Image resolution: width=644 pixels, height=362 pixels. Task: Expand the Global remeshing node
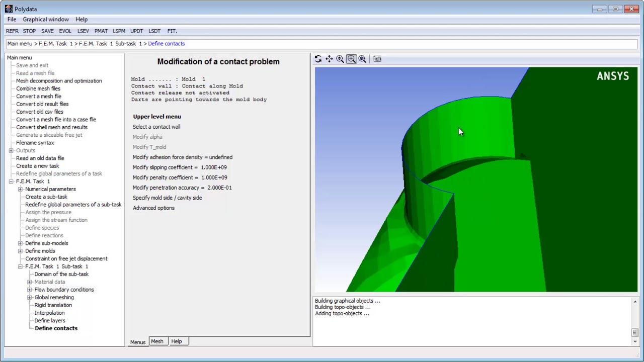coord(30,298)
